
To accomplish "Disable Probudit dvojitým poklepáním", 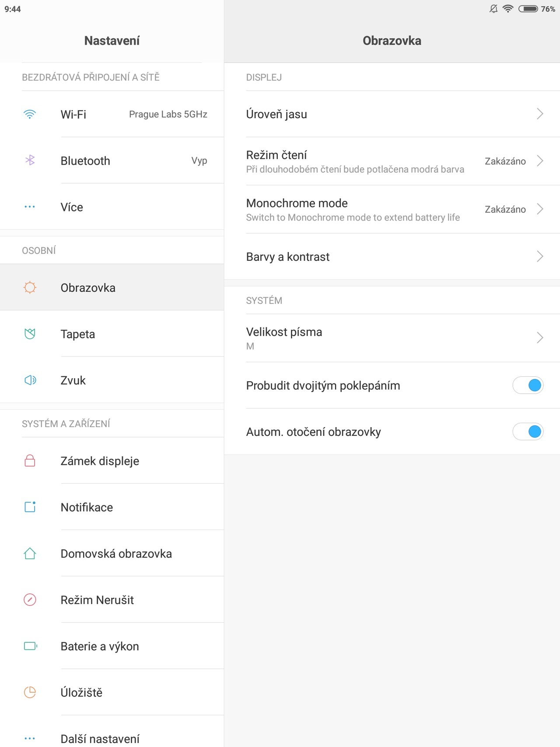I will point(528,386).
